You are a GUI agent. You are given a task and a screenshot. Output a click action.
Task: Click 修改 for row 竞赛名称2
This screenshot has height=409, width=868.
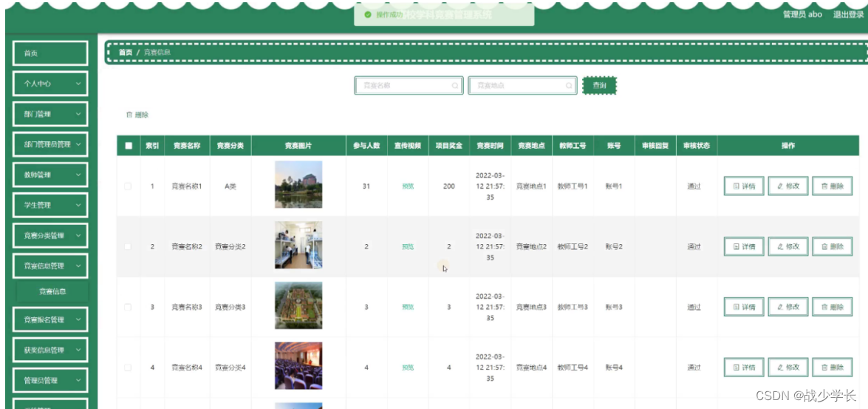[788, 246]
